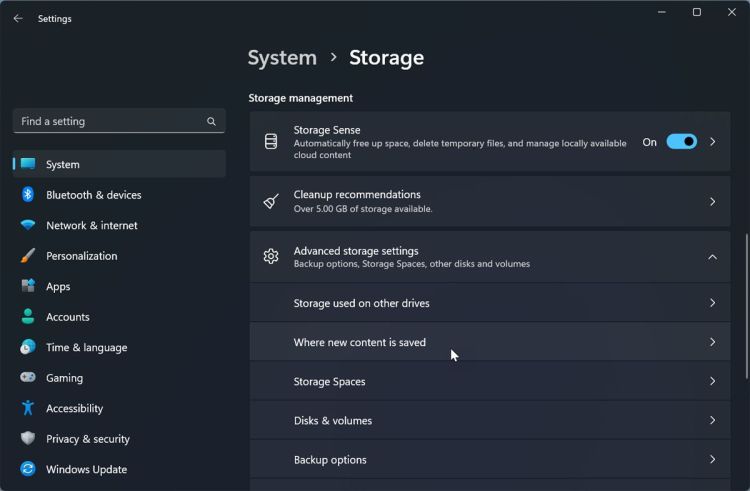The width and height of the screenshot is (750, 491).
Task: Open the Apps settings category
Action: pos(58,286)
